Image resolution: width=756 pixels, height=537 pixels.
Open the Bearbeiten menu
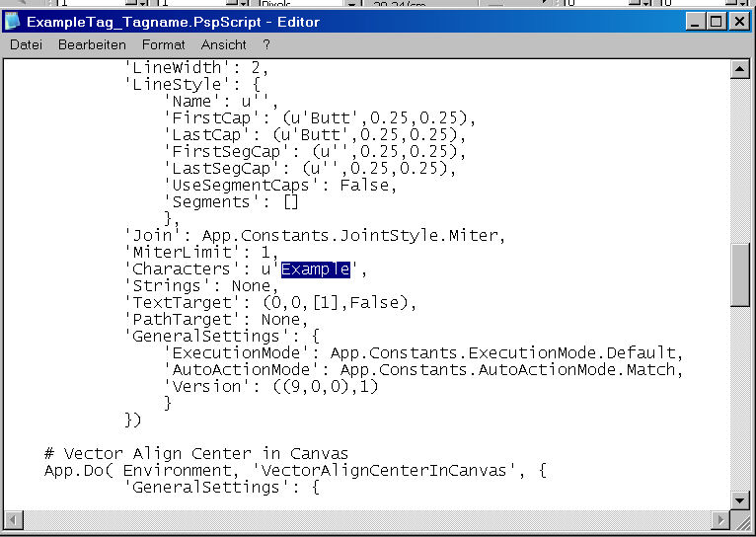click(x=92, y=44)
